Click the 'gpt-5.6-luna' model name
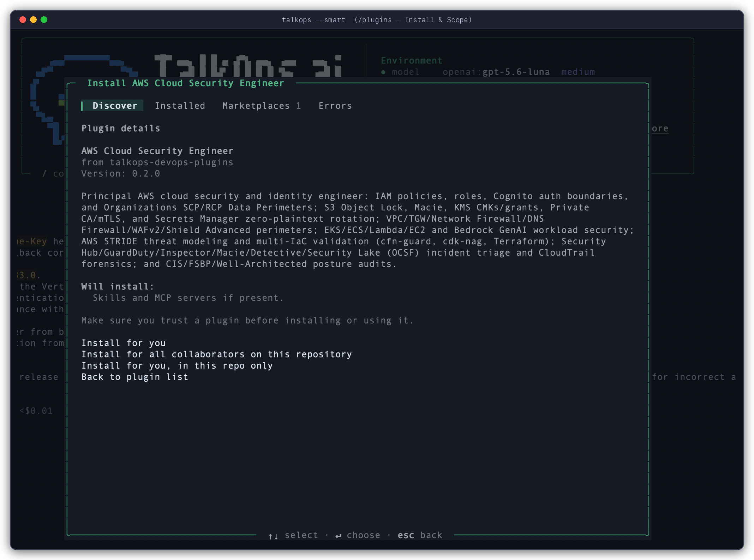 click(516, 72)
